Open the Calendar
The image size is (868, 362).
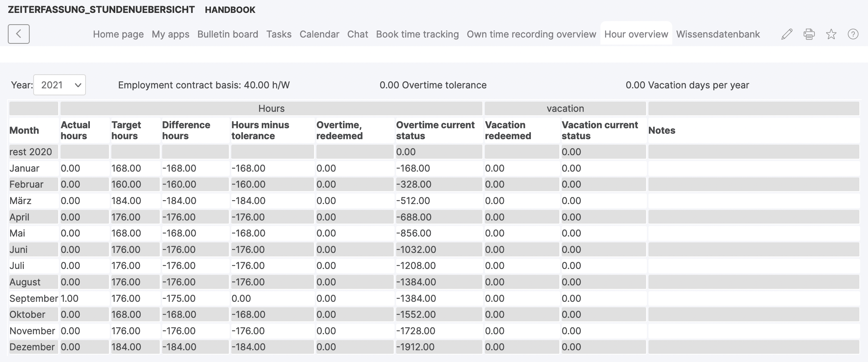[x=319, y=34]
